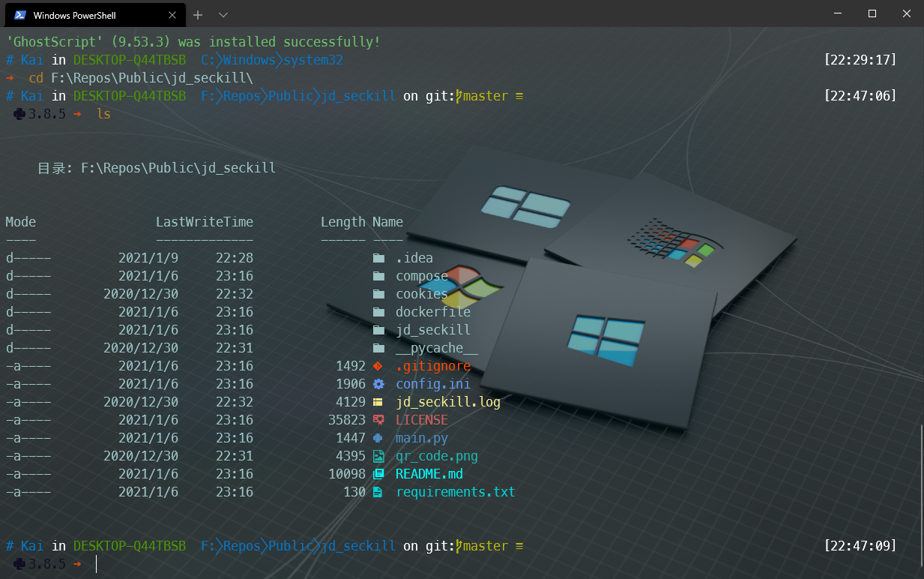924x579 pixels.
Task: Click the book icon beside README.md
Action: coord(378,474)
